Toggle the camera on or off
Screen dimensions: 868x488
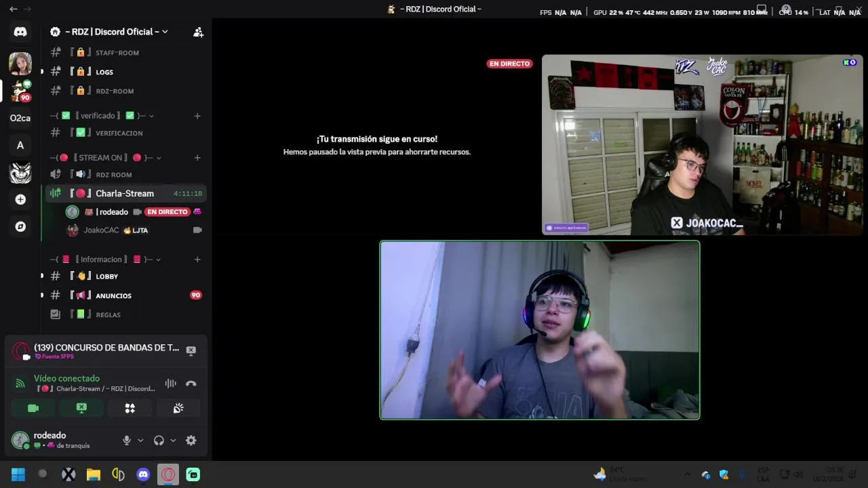(x=33, y=408)
